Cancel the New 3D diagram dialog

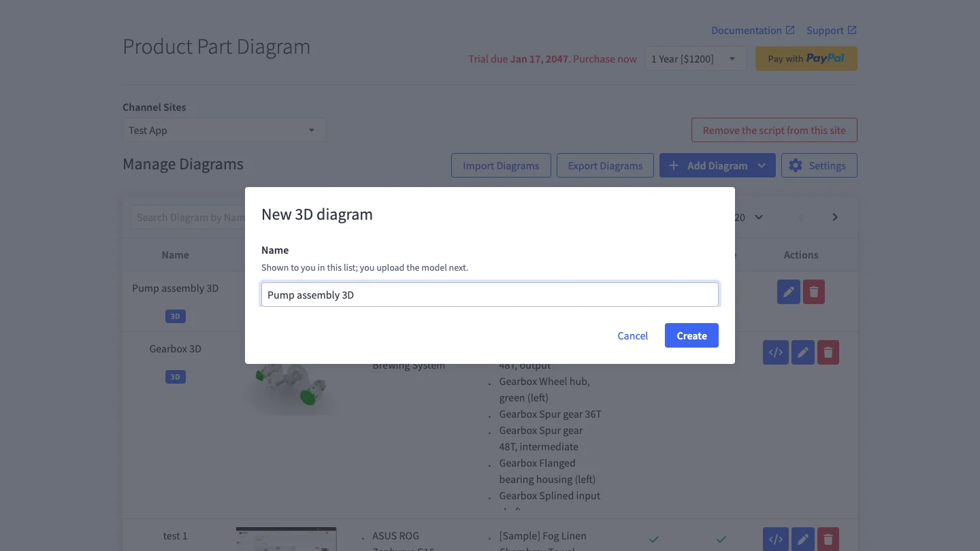pyautogui.click(x=633, y=335)
